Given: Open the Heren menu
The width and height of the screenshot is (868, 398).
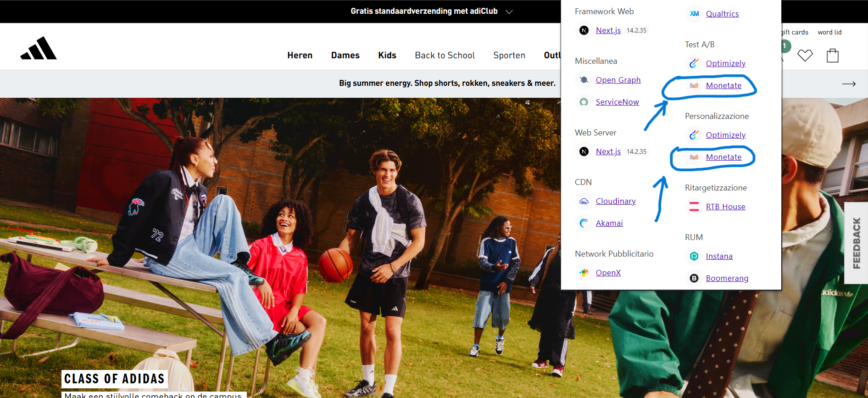Looking at the screenshot, I should 300,55.
